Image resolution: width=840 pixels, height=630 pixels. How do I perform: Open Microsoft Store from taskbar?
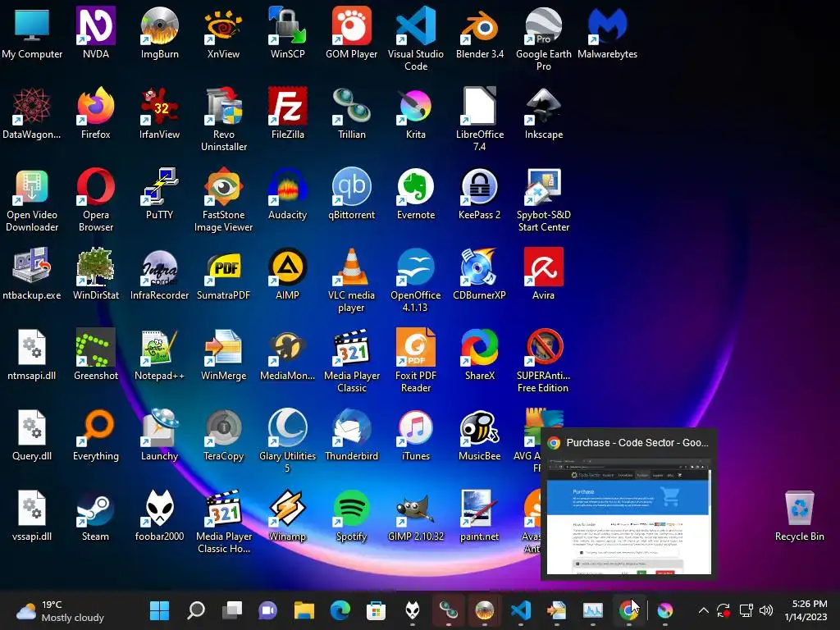(376, 610)
